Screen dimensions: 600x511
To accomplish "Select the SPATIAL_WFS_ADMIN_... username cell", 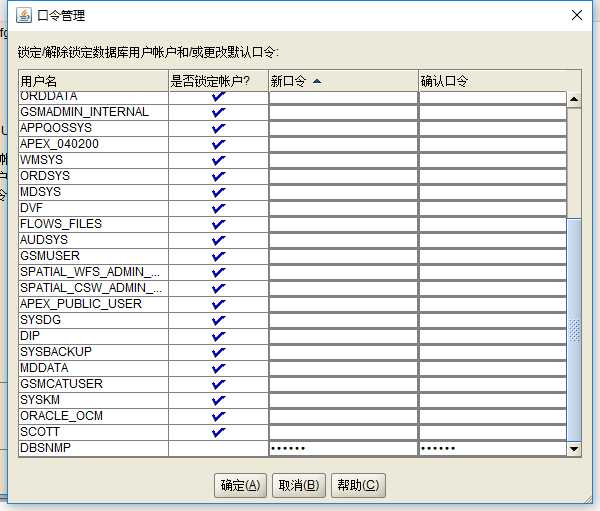I will [x=93, y=272].
